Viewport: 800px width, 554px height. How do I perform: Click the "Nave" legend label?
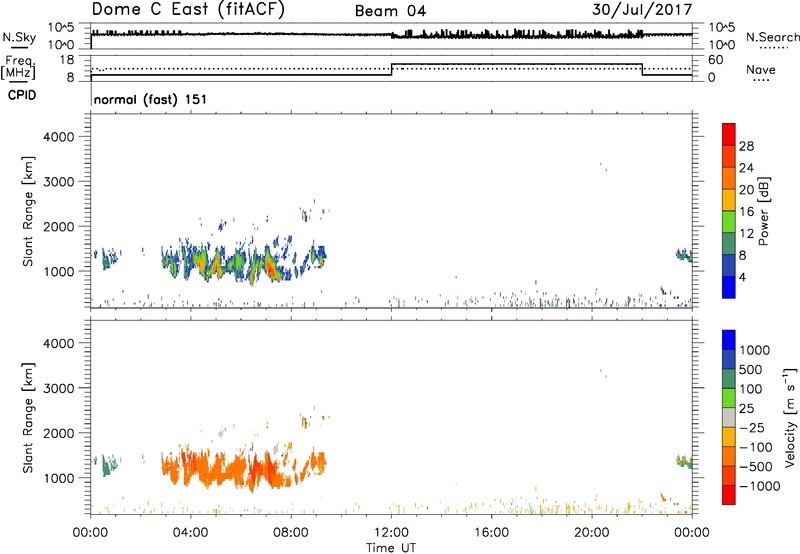(761, 69)
